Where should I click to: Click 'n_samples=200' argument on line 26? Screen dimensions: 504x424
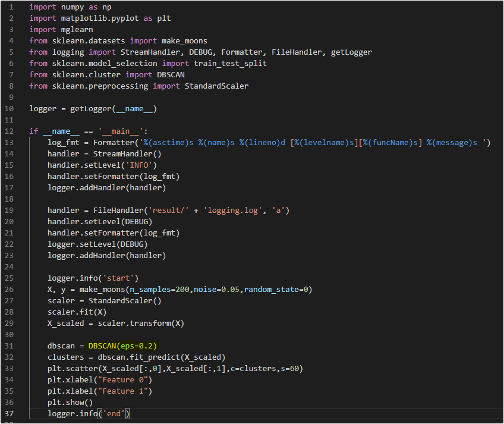[159, 290]
